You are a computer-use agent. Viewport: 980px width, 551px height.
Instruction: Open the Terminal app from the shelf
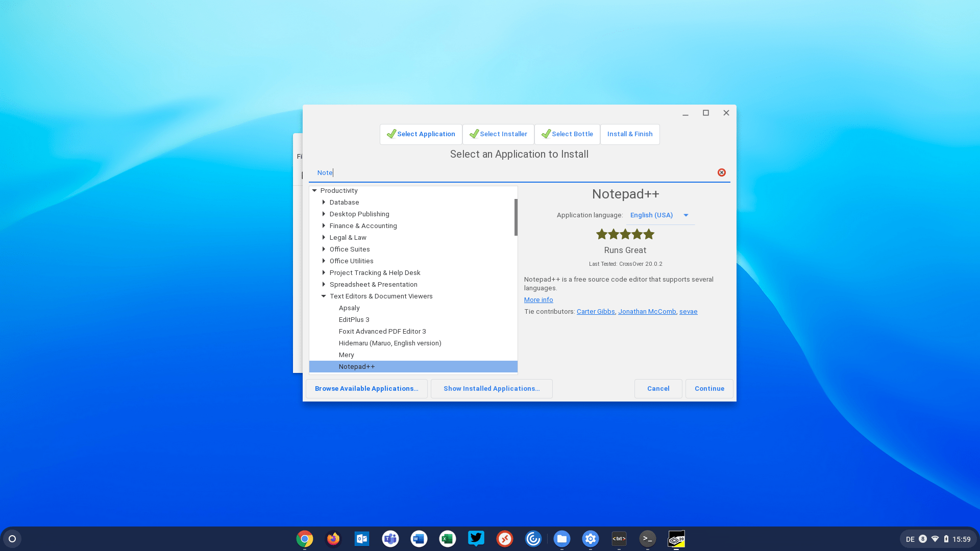(648, 539)
